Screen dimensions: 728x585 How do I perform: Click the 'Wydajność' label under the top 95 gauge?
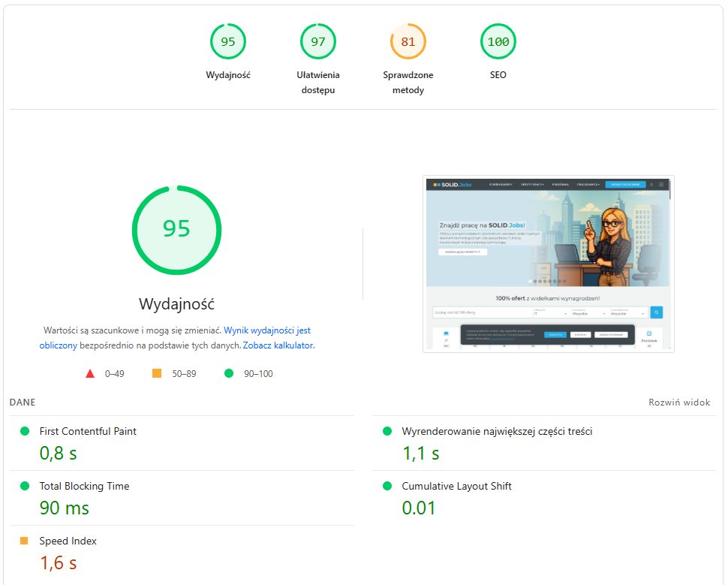coord(228,75)
